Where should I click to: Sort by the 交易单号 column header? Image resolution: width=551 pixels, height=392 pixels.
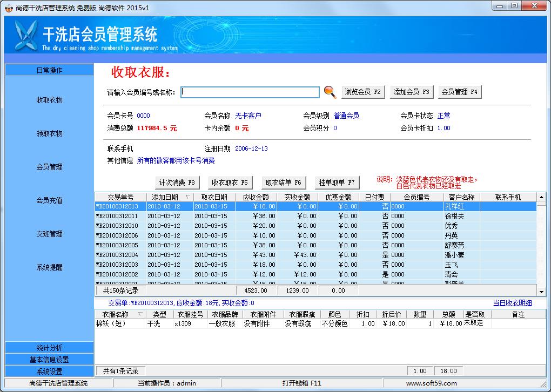coord(120,197)
